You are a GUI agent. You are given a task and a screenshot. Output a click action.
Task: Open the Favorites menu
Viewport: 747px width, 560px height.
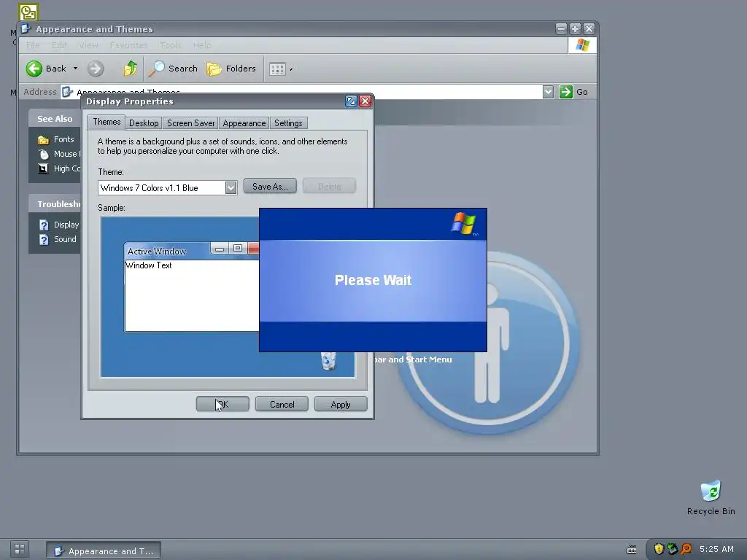128,45
